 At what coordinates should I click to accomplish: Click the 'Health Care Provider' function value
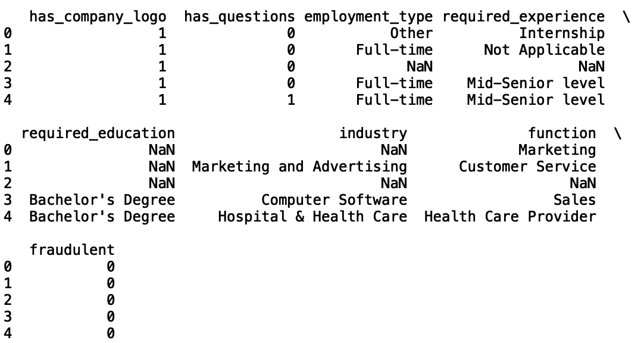(x=510, y=217)
